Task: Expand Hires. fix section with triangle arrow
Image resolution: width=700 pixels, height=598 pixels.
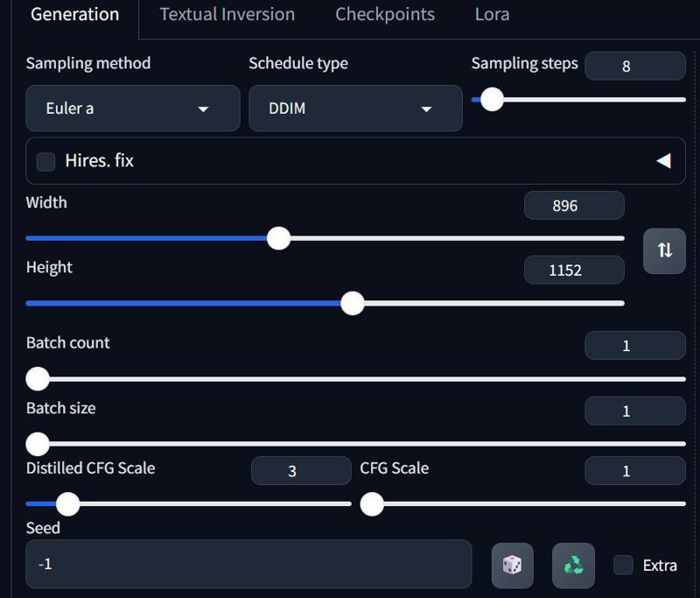Action: pyautogui.click(x=663, y=161)
